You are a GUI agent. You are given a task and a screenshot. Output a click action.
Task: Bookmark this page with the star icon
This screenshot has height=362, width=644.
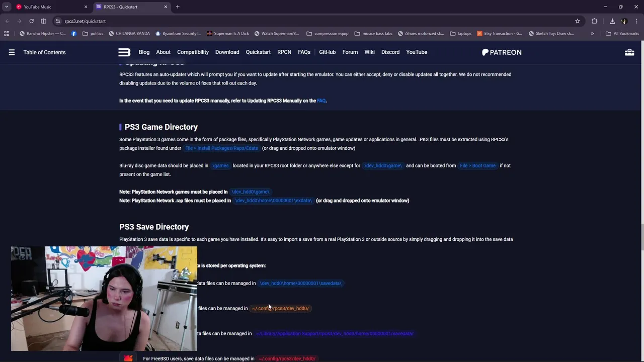578,21
